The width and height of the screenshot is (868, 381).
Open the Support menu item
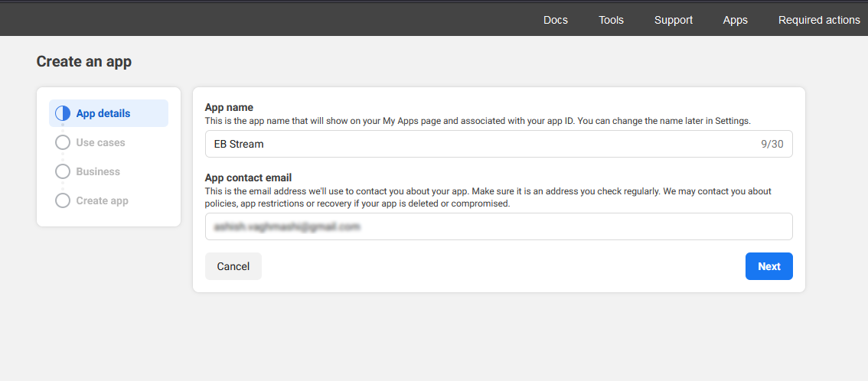(x=673, y=20)
